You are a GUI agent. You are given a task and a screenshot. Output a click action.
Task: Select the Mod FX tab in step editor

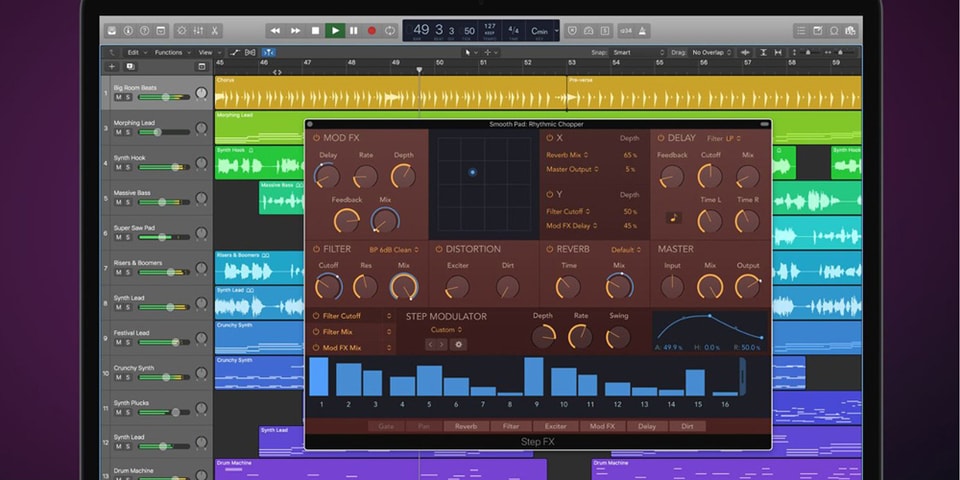[602, 426]
